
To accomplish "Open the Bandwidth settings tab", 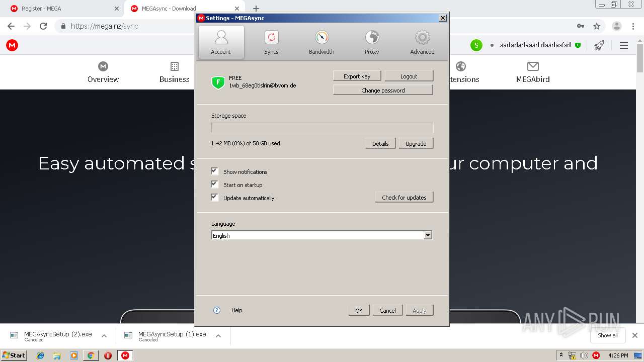I will click(321, 42).
